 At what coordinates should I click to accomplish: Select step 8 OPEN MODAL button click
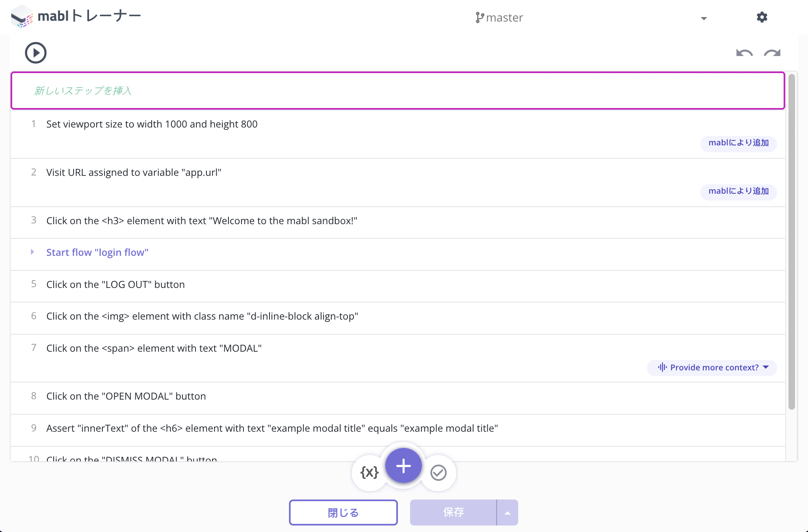tap(397, 398)
